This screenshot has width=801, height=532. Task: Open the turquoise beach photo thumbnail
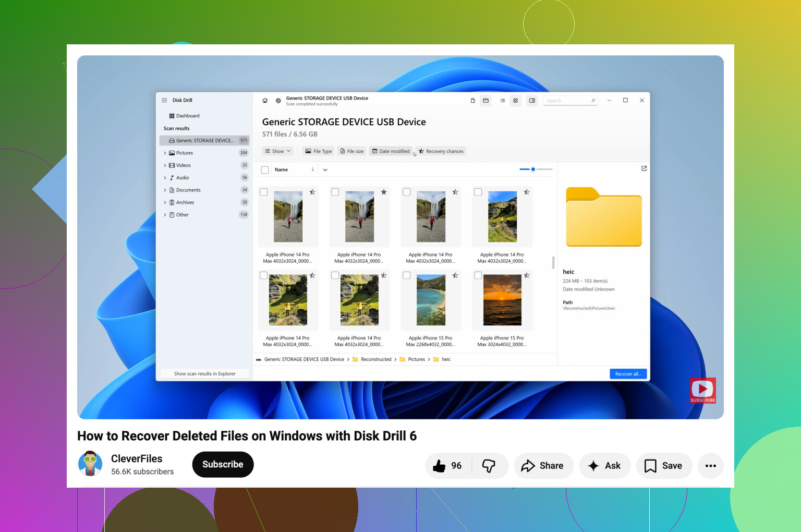(x=431, y=300)
